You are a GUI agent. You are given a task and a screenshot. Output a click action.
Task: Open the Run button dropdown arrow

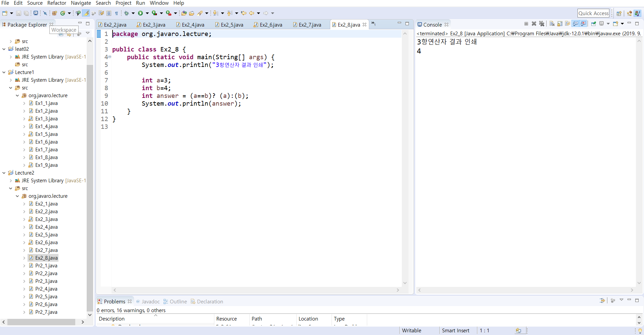(x=147, y=13)
